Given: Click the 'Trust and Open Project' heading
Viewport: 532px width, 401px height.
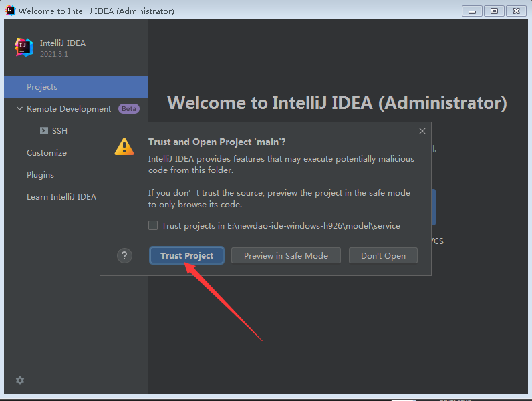Looking at the screenshot, I should coord(217,142).
